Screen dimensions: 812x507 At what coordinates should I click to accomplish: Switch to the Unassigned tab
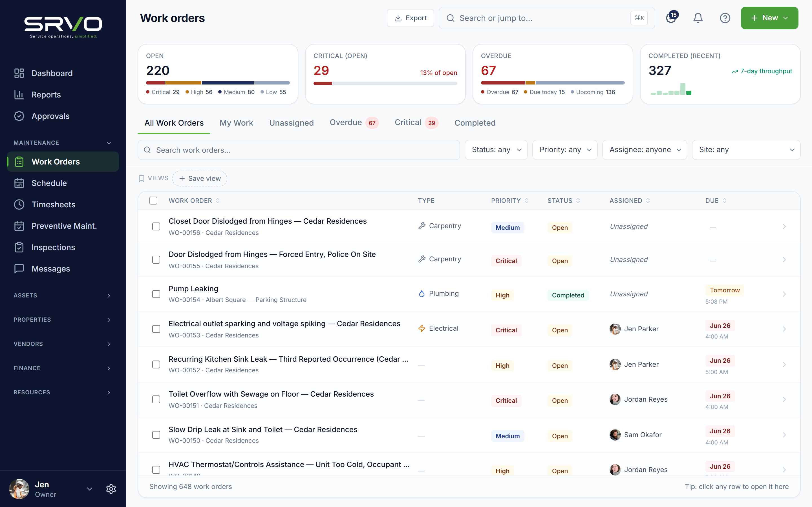tap(291, 123)
